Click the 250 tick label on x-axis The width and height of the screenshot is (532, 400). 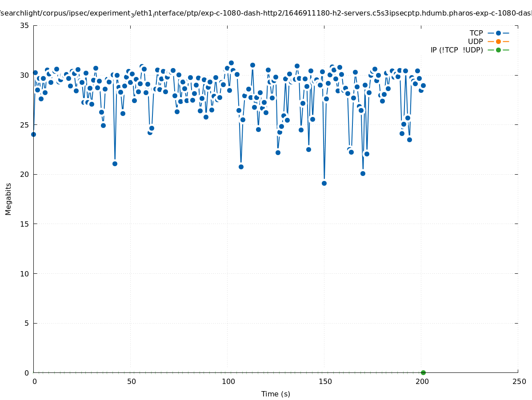click(519, 381)
